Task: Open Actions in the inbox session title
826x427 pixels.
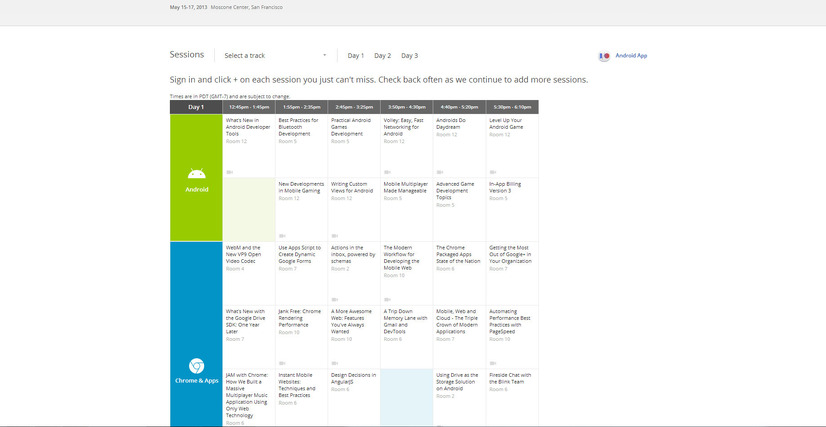Action: coord(353,254)
